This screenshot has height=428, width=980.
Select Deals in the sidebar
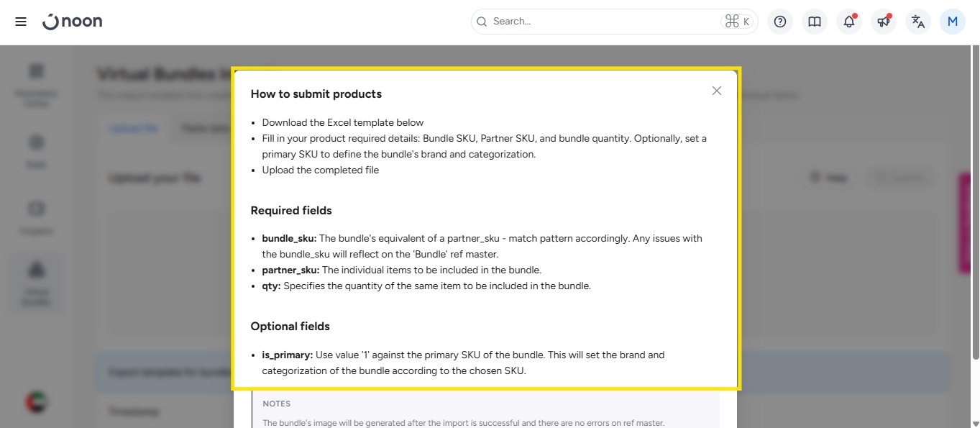36,151
